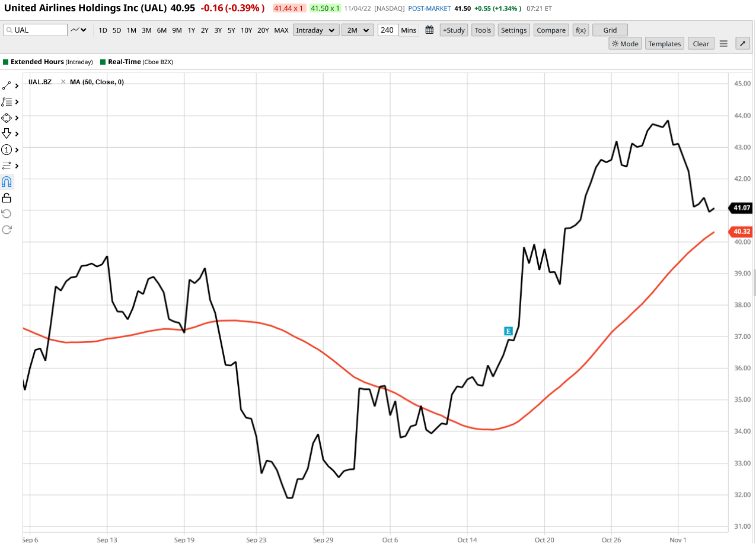Select the 3Y time range
The image size is (756, 543).
pyautogui.click(x=218, y=30)
